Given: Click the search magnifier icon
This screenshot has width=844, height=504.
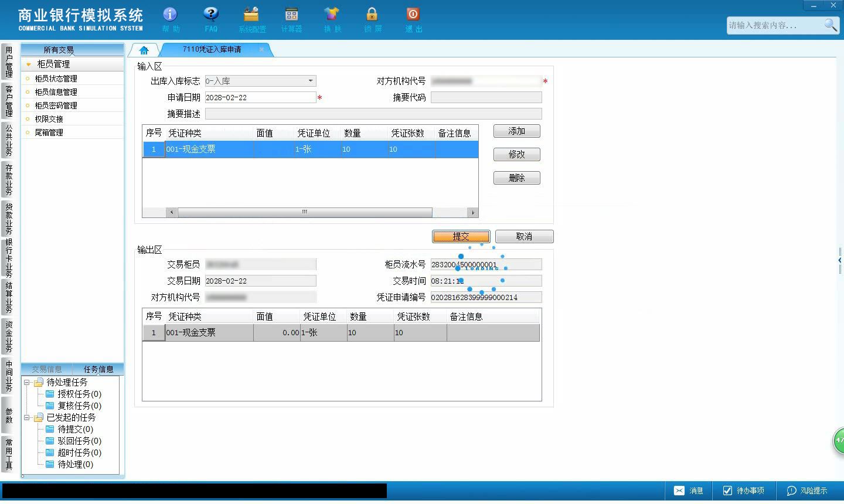Looking at the screenshot, I should point(831,25).
